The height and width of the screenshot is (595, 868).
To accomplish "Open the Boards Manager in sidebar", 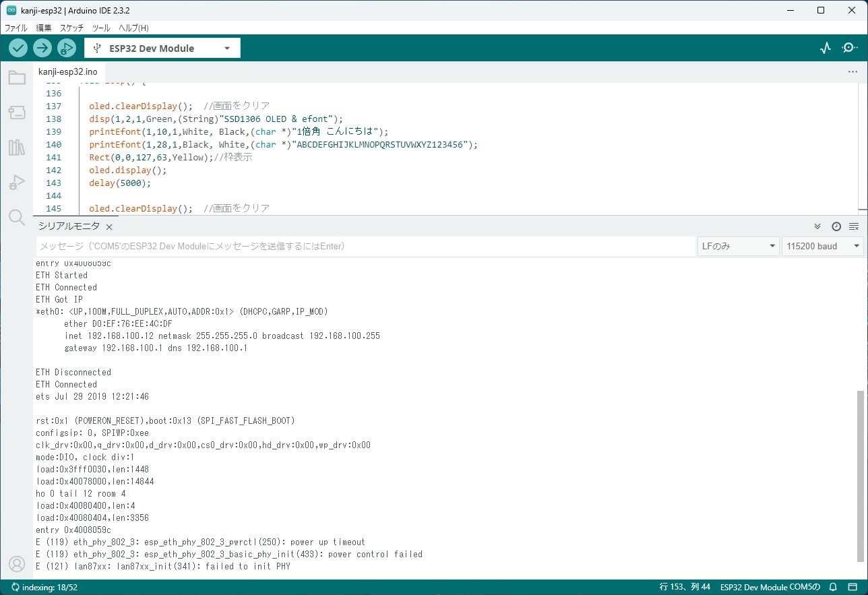I will coord(17,113).
